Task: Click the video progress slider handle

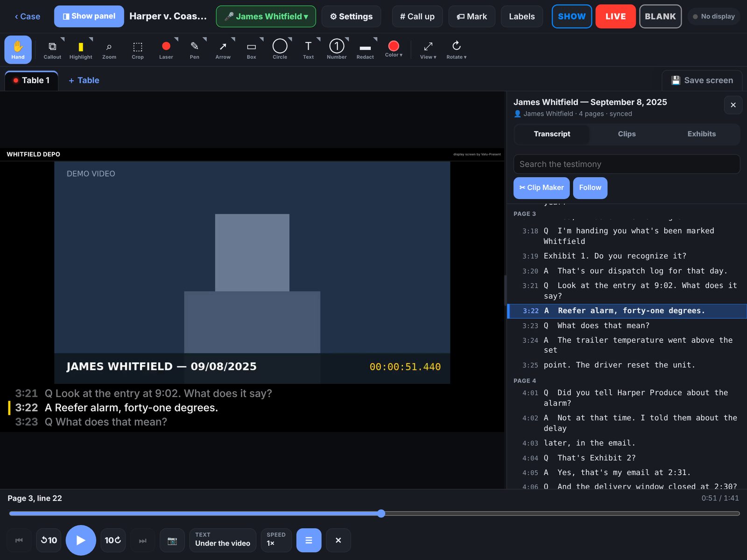Action: 381,514
